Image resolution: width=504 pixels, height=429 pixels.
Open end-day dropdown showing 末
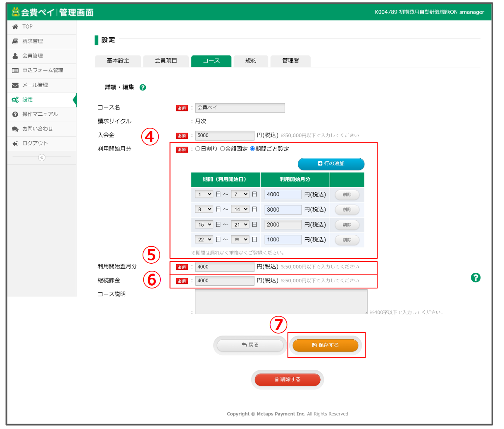(240, 240)
